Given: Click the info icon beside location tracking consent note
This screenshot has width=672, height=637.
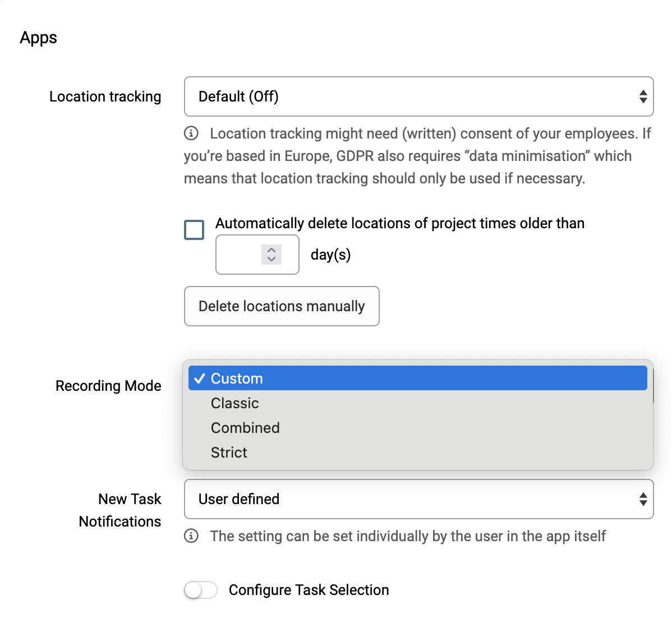Looking at the screenshot, I should [x=191, y=133].
